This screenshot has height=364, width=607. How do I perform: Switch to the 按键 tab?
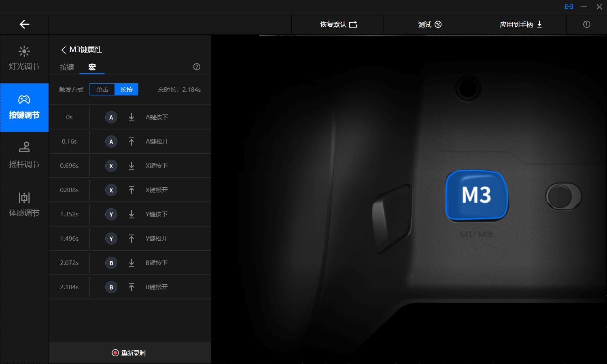pyautogui.click(x=67, y=67)
